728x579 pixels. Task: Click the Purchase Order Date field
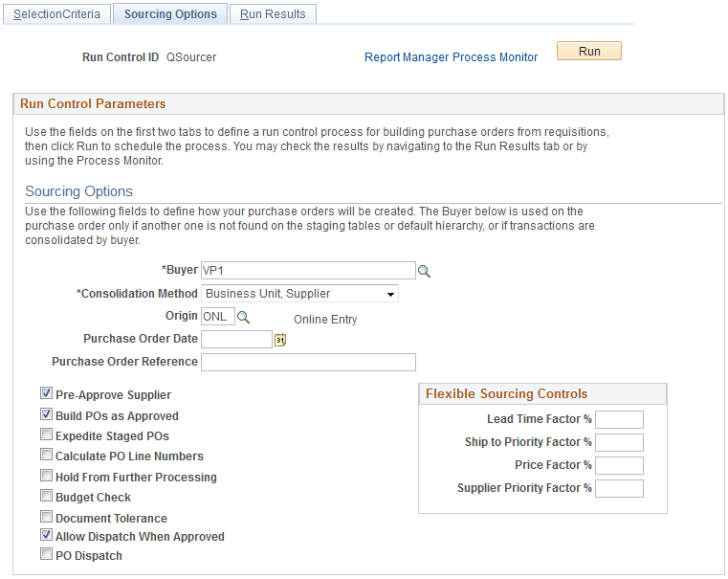(236, 340)
